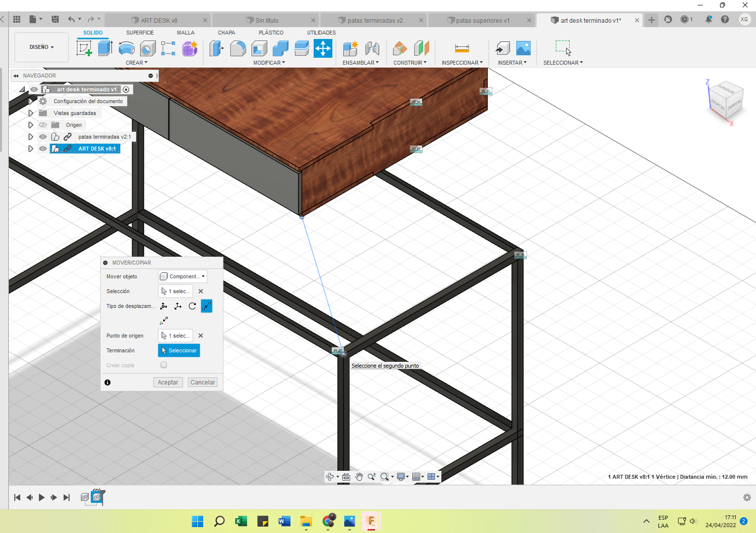The width and height of the screenshot is (756, 533).
Task: Choose translate displacement type
Action: pos(178,306)
